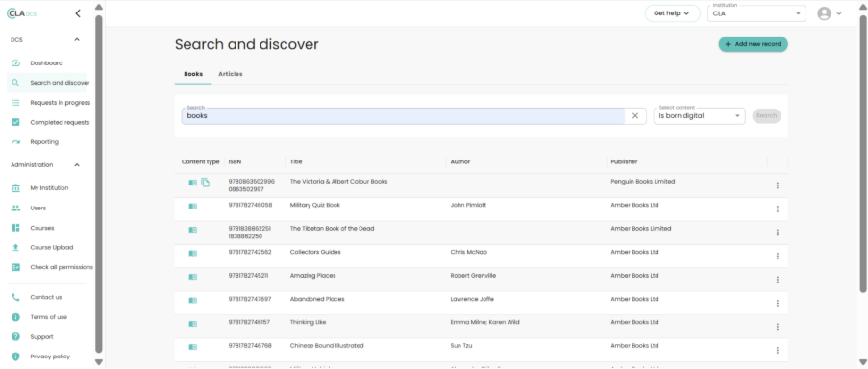Viewport: 868px width, 369px height.
Task: Open options menu for Abandoned Places
Action: [x=778, y=303]
